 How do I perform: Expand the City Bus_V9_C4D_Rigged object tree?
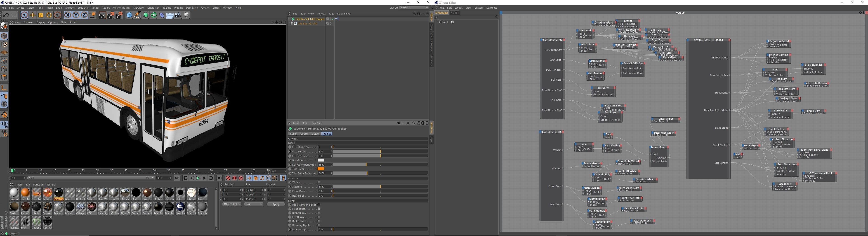[289, 19]
